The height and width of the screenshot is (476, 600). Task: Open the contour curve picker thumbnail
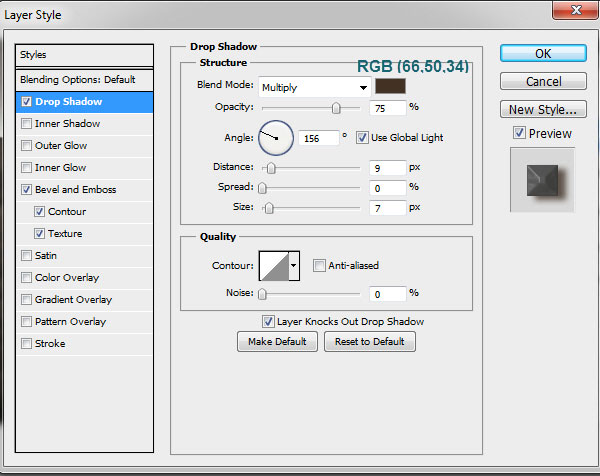[x=274, y=266]
